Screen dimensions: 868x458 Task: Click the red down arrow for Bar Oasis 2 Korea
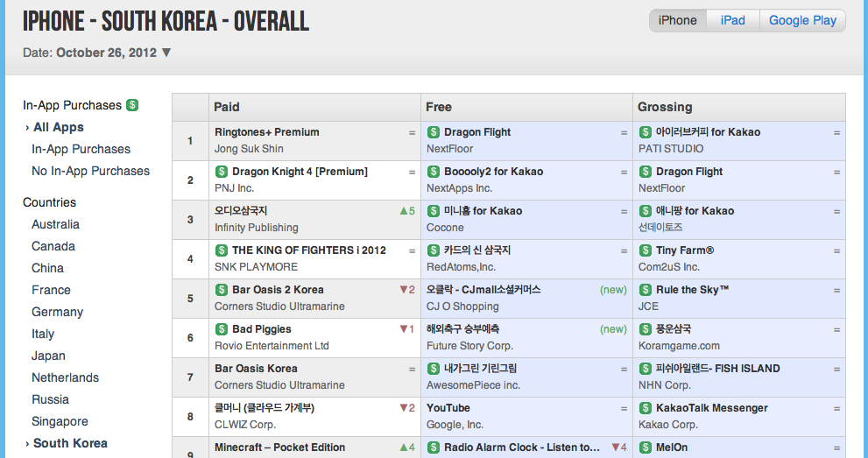(404, 290)
